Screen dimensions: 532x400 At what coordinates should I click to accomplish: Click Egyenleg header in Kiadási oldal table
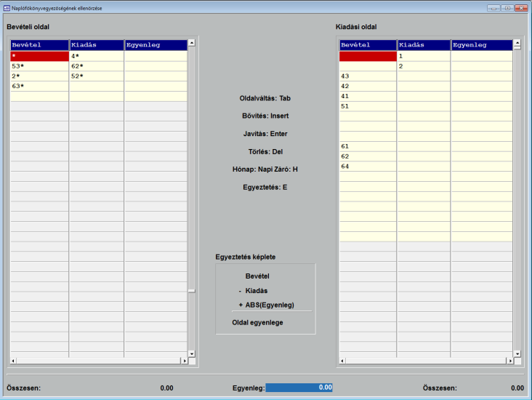coord(482,45)
